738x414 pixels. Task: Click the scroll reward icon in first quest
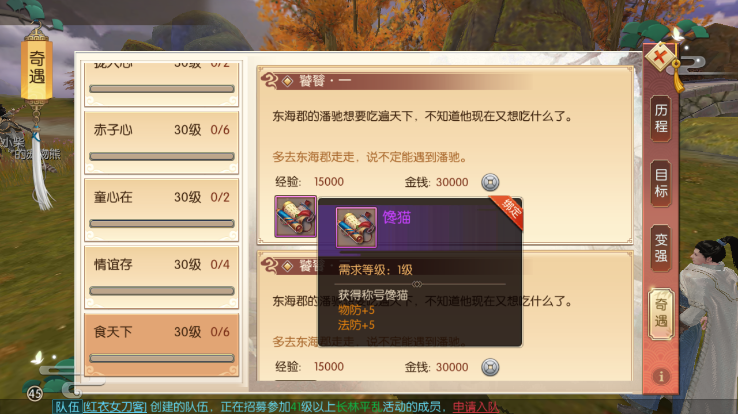click(x=296, y=216)
